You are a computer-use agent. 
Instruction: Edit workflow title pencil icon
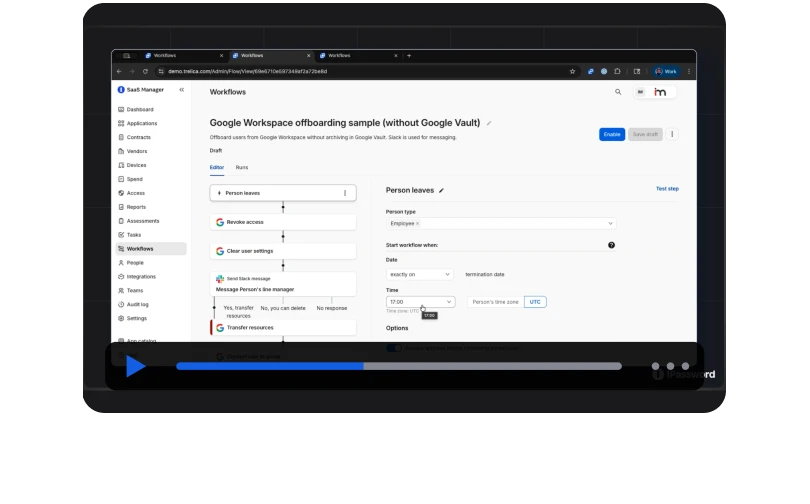(489, 123)
